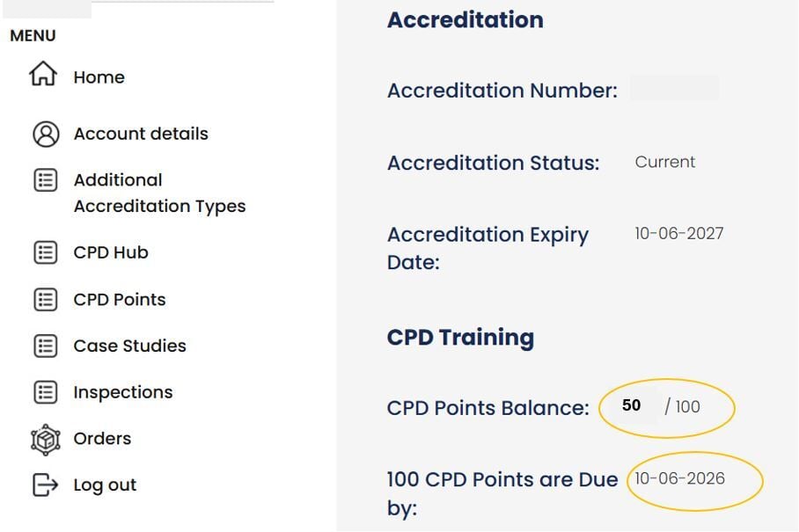Click the Additional Accreditation Types list icon

pos(46,180)
